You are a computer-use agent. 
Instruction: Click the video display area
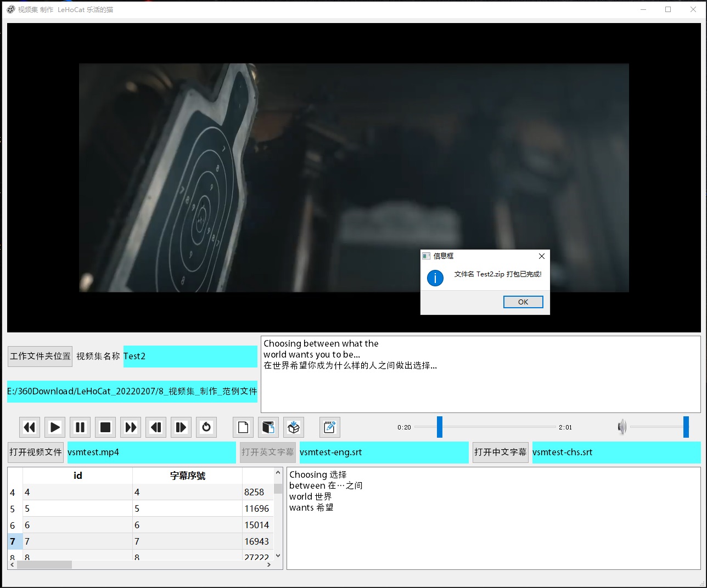coord(354,178)
